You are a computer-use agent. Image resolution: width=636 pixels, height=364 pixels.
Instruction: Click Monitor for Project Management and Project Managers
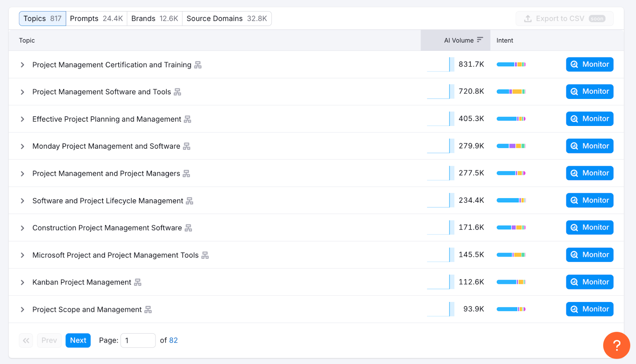[589, 173]
